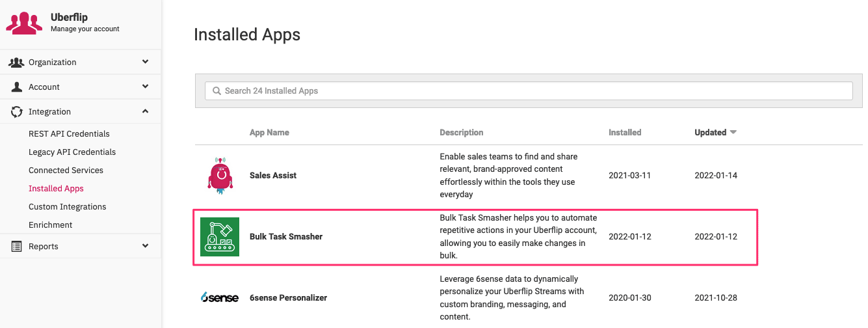Click the Integration sync icon
Viewport: 868px width, 328px height.
click(x=17, y=112)
